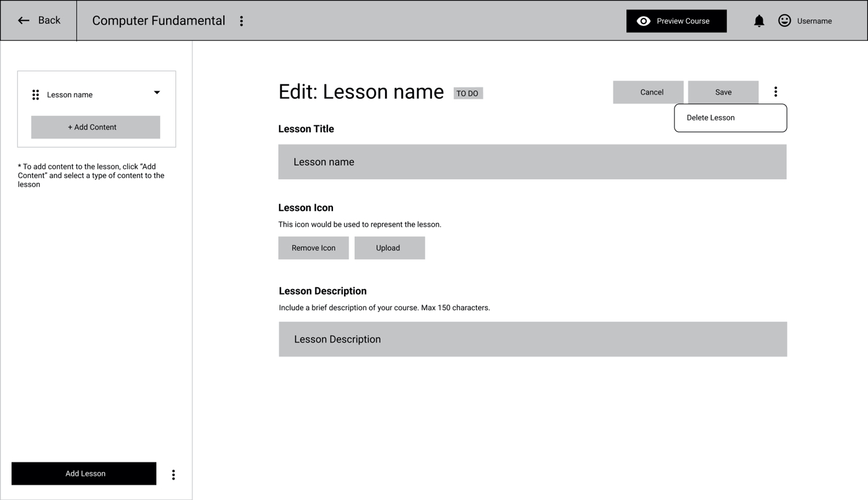Viewport: 868px width, 500px height.
Task: Open the three-dot menu next to Save
Action: coord(775,92)
